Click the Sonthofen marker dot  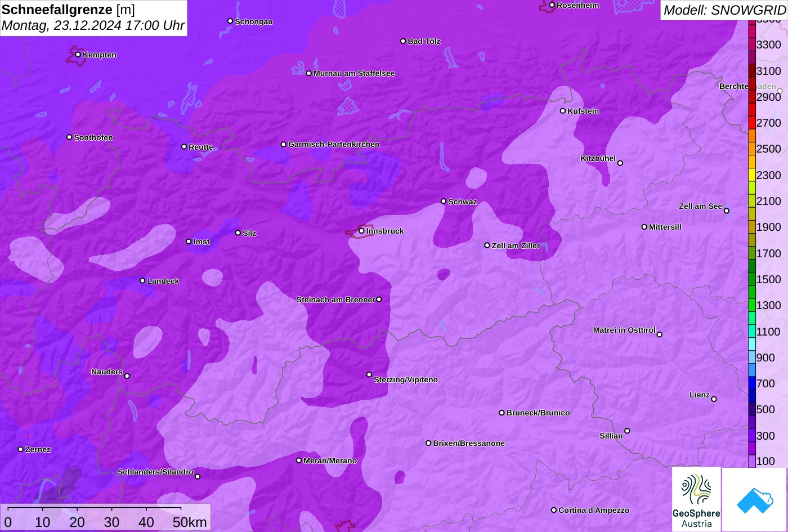[69, 137]
